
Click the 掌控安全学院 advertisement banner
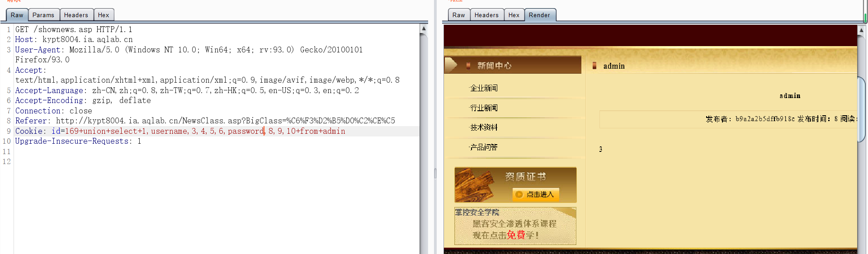click(x=515, y=226)
